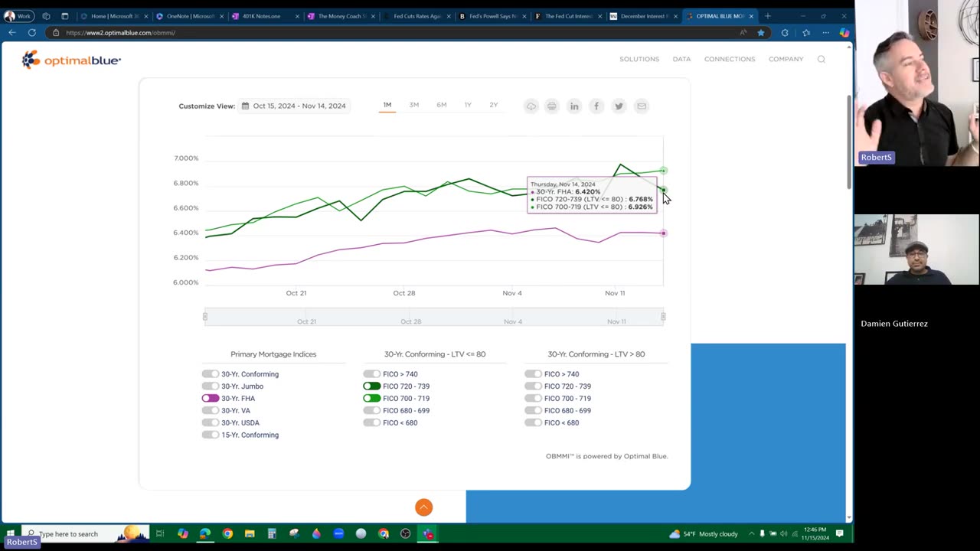Open Windows Start menu
This screenshot has height=551, width=980.
(10, 533)
